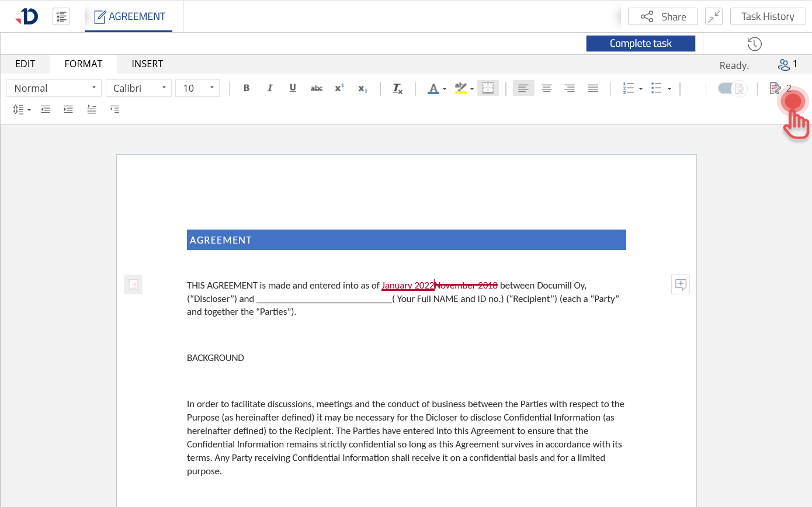Toggle paragraph borders button
Image resolution: width=812 pixels, height=507 pixels.
[x=488, y=88]
